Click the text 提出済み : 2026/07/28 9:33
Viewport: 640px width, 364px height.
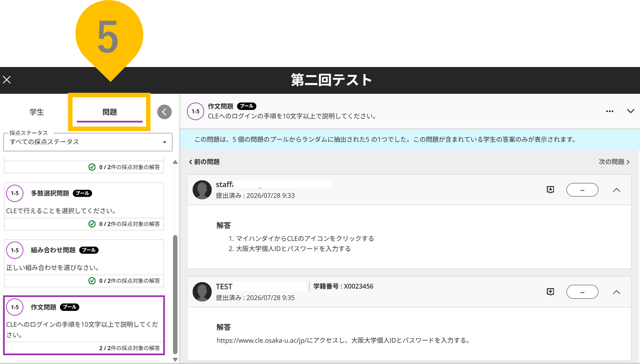255,196
